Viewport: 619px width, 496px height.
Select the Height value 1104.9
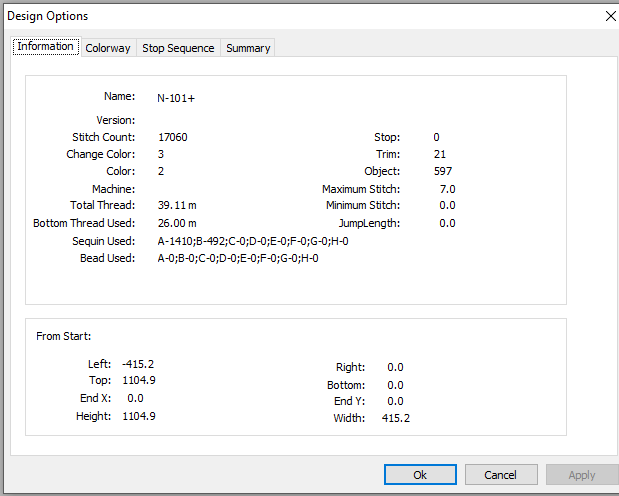point(139,416)
